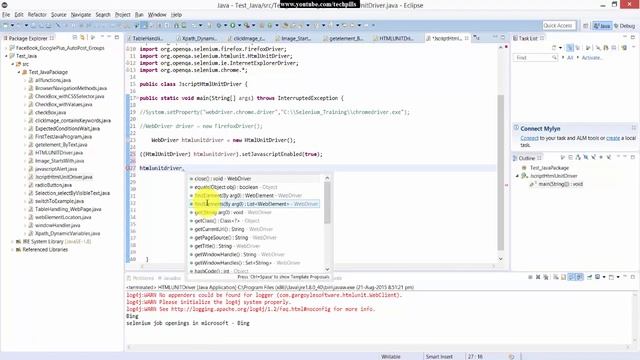Click autocomplete scrollbar down arrow
640x360 pixels.
point(327,269)
